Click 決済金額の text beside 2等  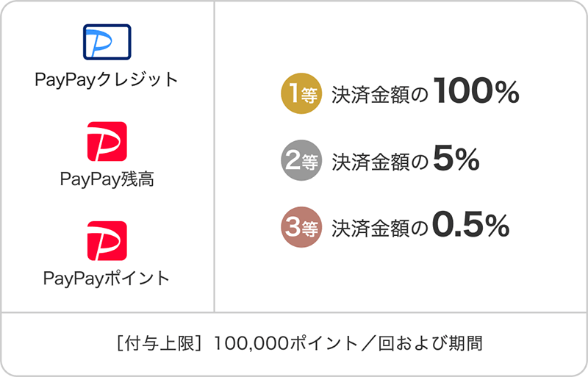tap(380, 162)
